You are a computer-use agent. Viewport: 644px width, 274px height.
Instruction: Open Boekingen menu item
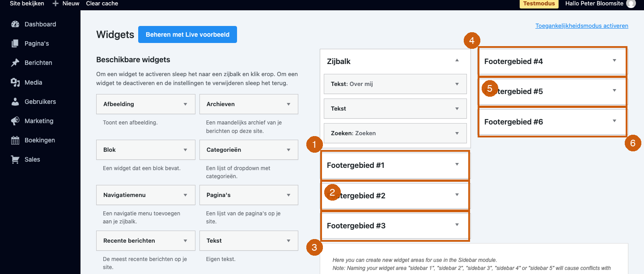click(x=40, y=140)
